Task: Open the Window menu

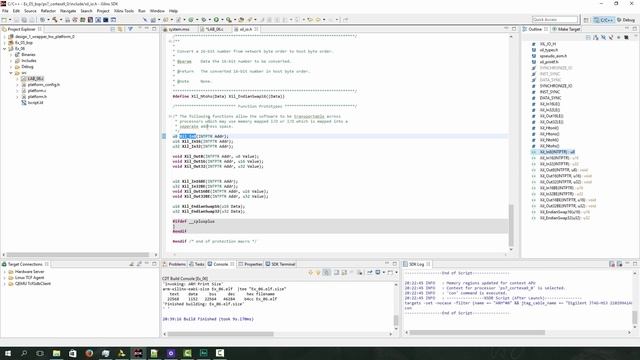Action: 157,11
